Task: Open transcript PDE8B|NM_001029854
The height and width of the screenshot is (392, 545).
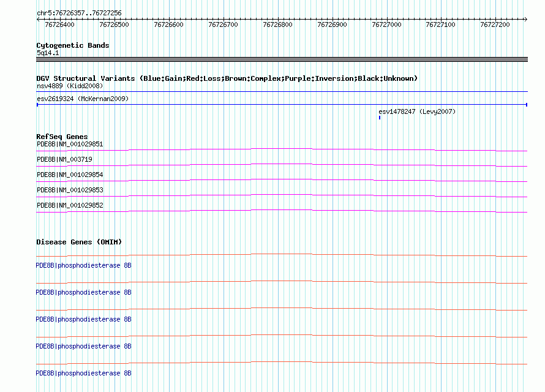Action: click(x=70, y=175)
